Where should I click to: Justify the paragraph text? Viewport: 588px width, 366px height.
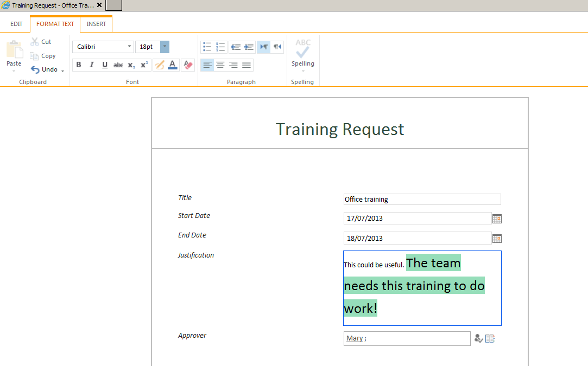pyautogui.click(x=246, y=65)
